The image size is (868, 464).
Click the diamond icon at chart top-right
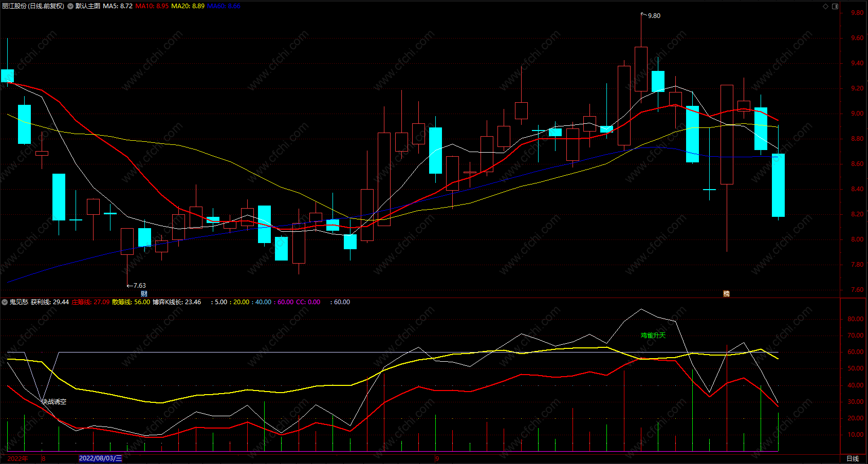point(825,6)
